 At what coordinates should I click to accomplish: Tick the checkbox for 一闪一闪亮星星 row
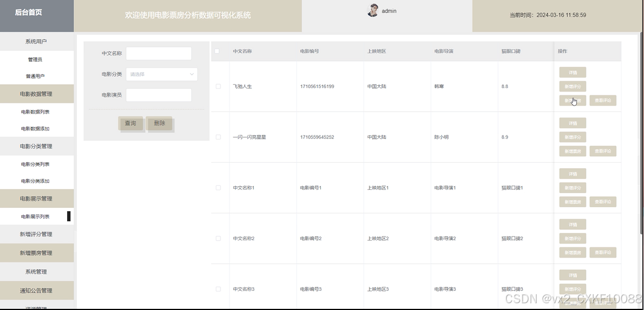click(218, 137)
